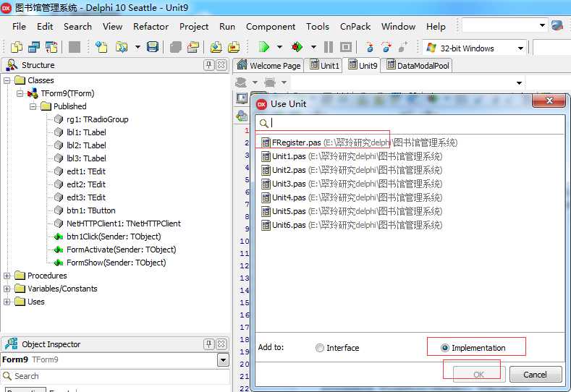The image size is (571, 392).
Task: Click the View Unit toolbar icon
Action: point(17,47)
